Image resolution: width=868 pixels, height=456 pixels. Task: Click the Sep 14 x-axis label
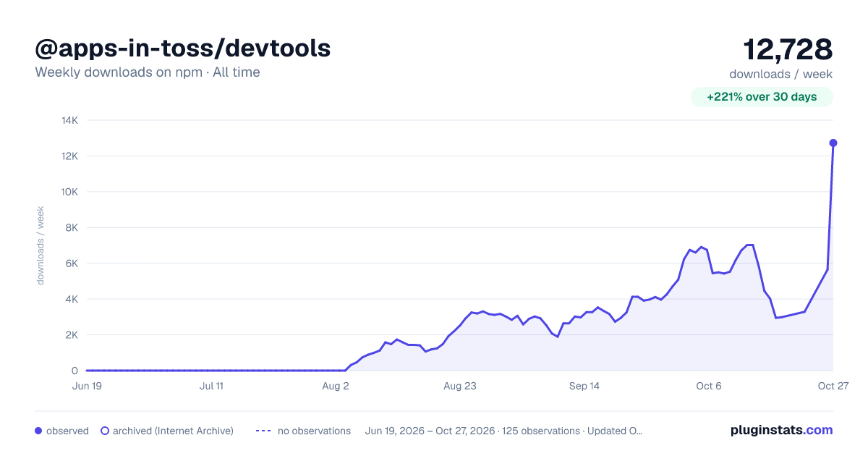[x=584, y=386]
